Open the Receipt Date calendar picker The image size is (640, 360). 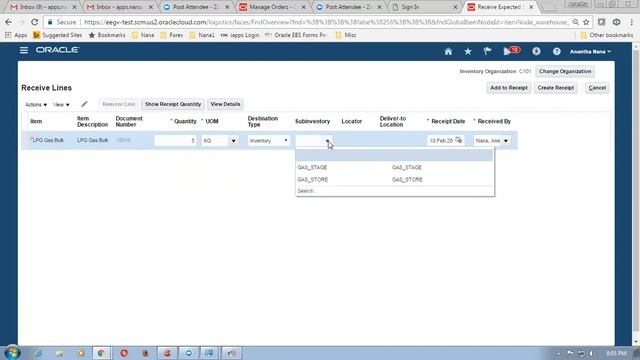[x=459, y=140]
